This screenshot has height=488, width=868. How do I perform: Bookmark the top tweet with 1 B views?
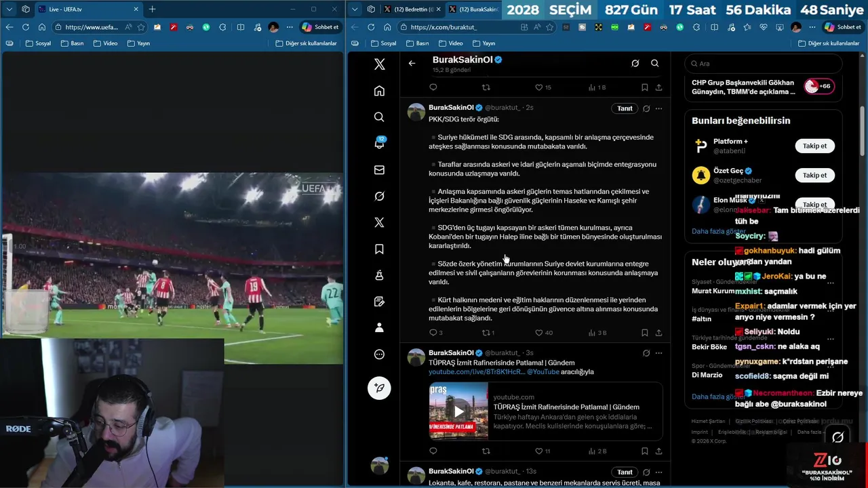coord(644,87)
